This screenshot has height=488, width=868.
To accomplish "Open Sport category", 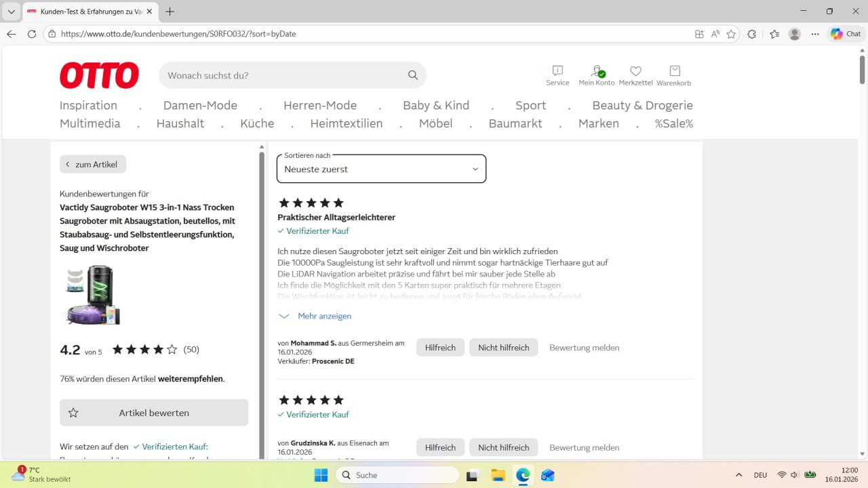I will coord(530,105).
